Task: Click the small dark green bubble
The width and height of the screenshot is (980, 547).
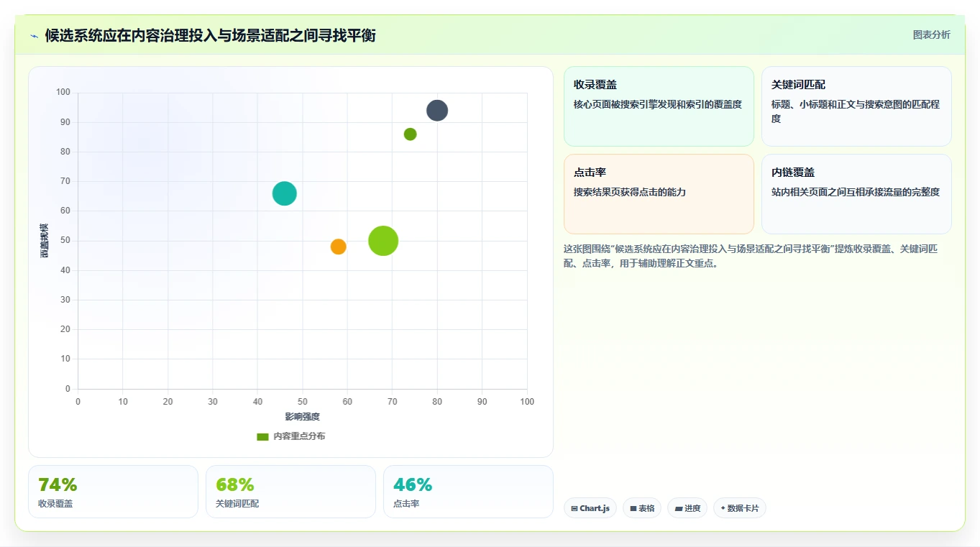Action: [x=411, y=134]
